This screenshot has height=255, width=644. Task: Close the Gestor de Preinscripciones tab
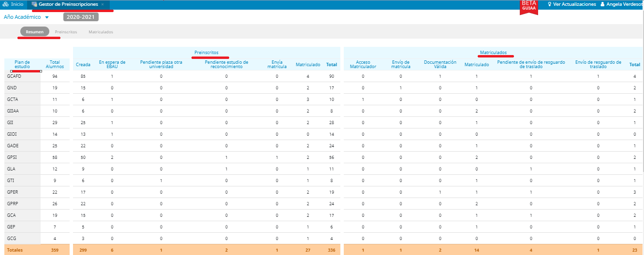click(x=102, y=4)
